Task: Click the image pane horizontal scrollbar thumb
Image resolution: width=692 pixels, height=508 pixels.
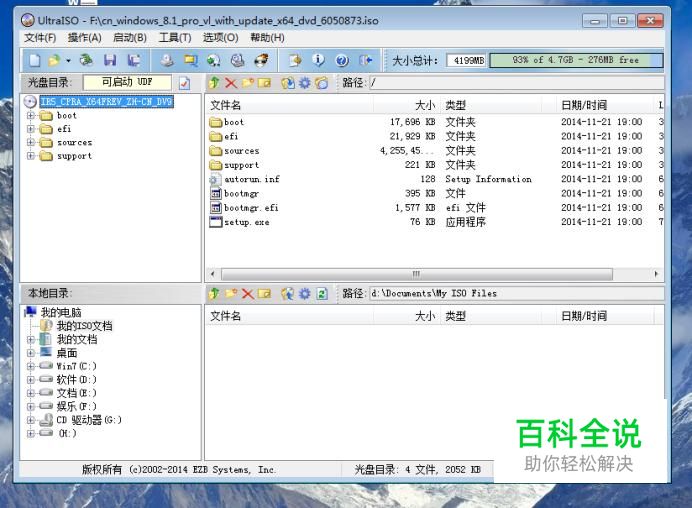Action: click(x=417, y=274)
